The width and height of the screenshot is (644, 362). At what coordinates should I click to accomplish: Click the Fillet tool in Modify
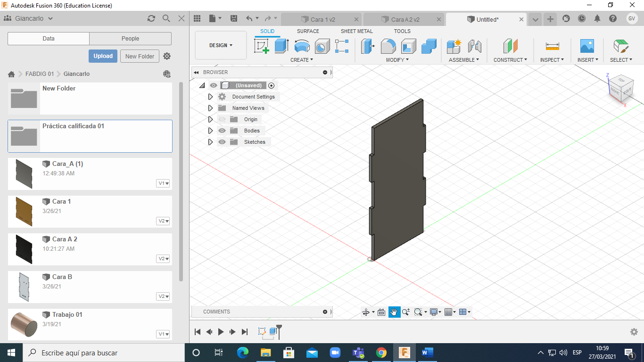point(388,46)
